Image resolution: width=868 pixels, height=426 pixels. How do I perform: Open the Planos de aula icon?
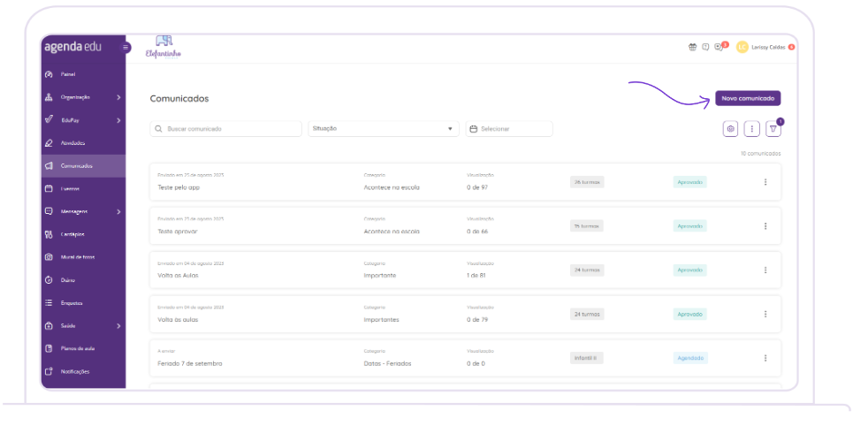(x=49, y=348)
